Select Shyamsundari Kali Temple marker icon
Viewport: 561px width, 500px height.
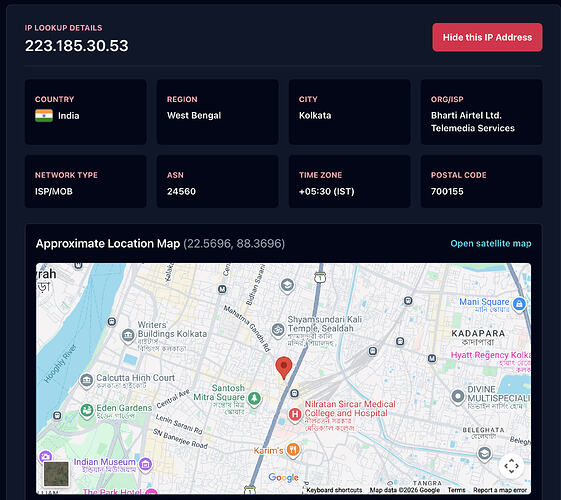278,330
